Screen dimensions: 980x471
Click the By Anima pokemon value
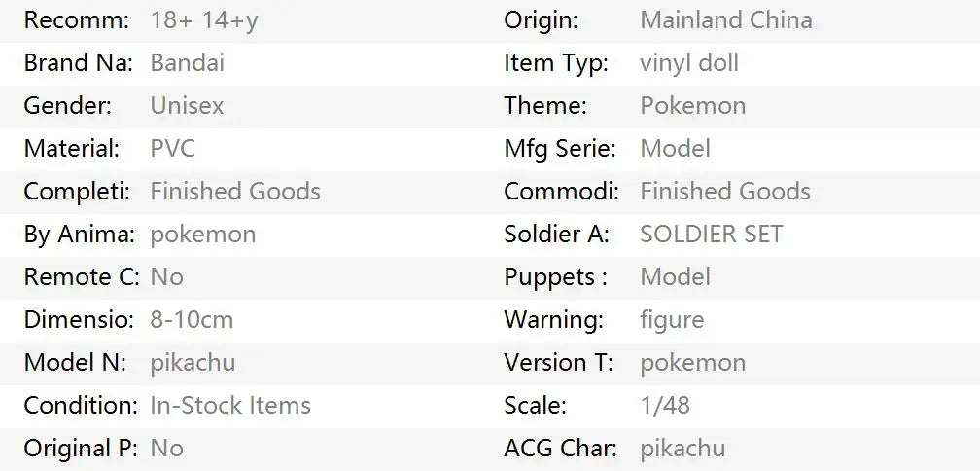(202, 235)
